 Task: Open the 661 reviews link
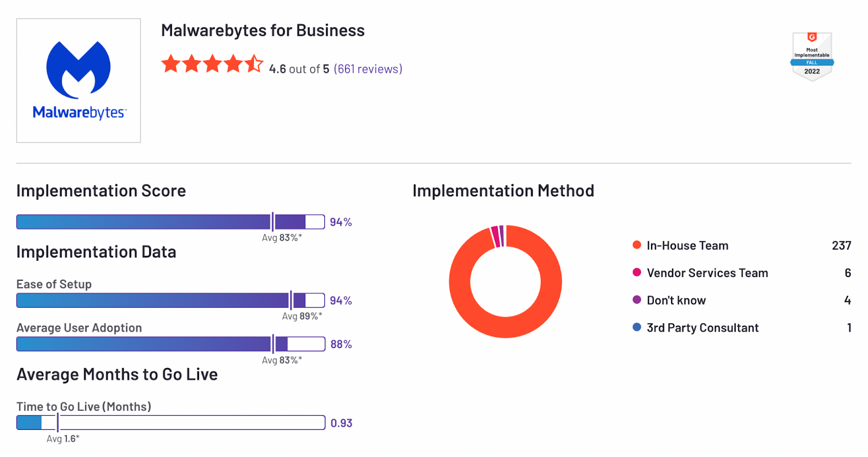pos(368,69)
